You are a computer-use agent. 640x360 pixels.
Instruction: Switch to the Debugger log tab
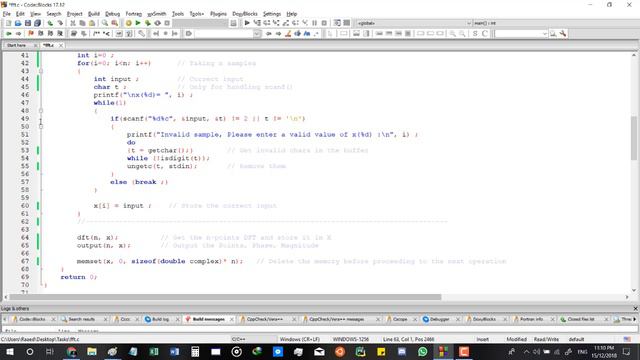pyautogui.click(x=439, y=319)
